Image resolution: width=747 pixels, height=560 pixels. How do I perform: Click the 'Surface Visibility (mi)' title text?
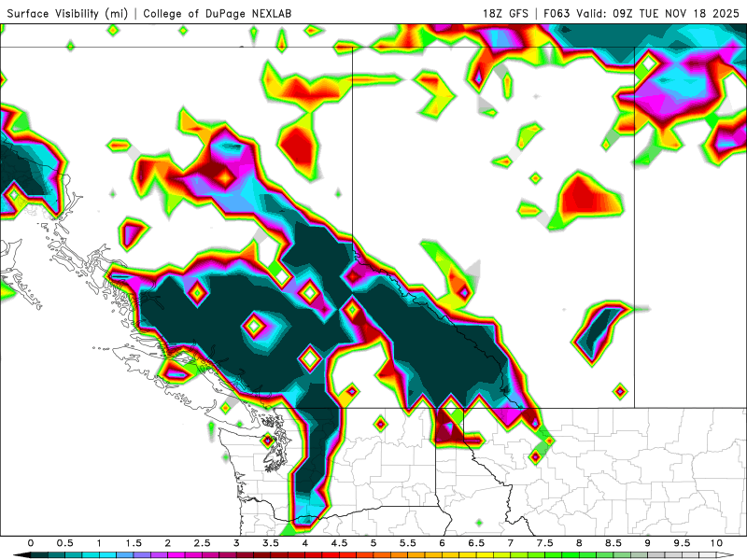point(67,13)
